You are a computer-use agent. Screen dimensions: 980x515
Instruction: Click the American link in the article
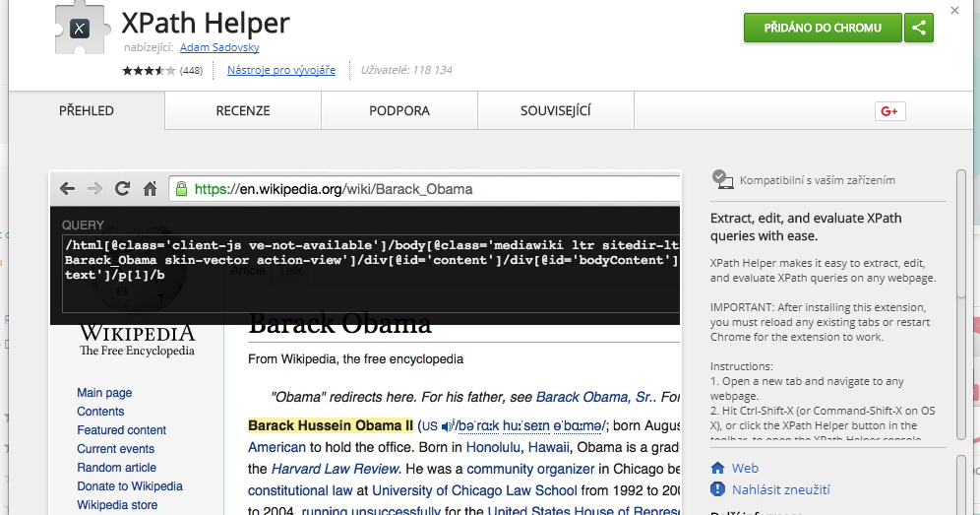(x=276, y=447)
